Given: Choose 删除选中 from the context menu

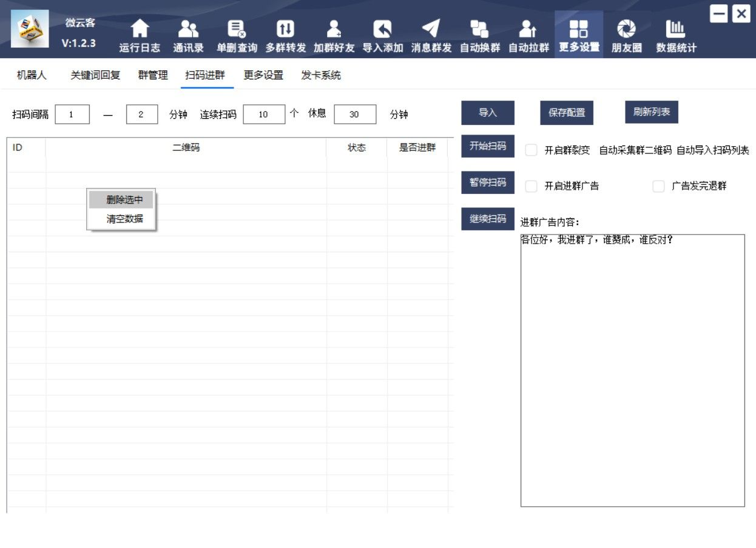Looking at the screenshot, I should [121, 199].
